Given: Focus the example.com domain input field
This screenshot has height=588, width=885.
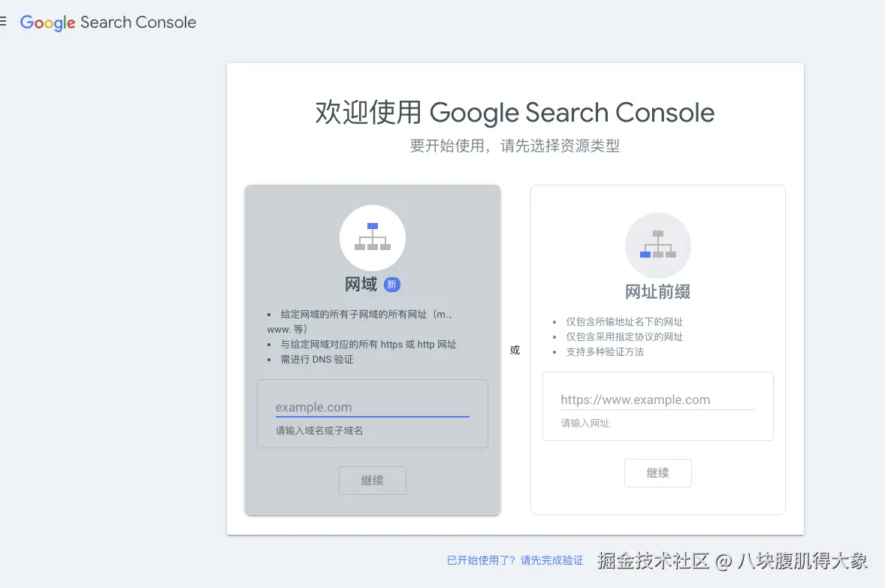Looking at the screenshot, I should click(373, 408).
